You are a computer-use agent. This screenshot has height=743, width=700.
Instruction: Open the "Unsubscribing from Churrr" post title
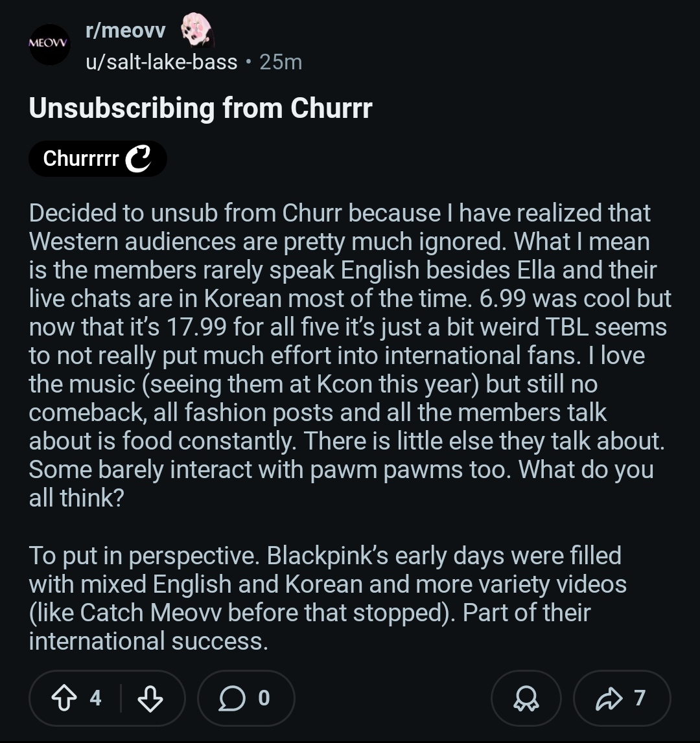point(200,108)
